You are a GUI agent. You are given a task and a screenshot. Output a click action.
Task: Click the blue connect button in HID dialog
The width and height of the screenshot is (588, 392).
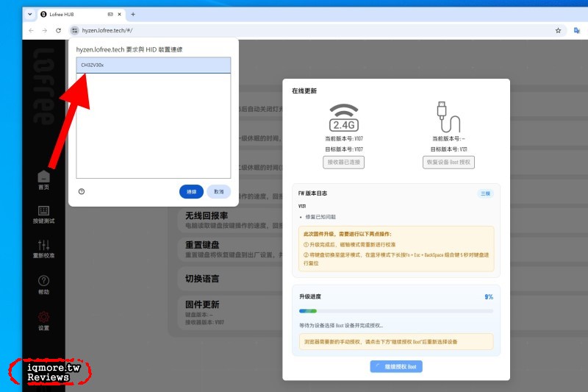(191, 192)
